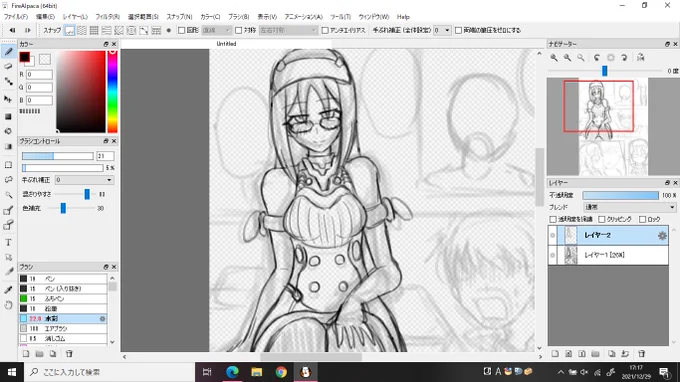Select the エアブラシ brush in list
This screenshot has width=680, height=382.
(x=63, y=329)
